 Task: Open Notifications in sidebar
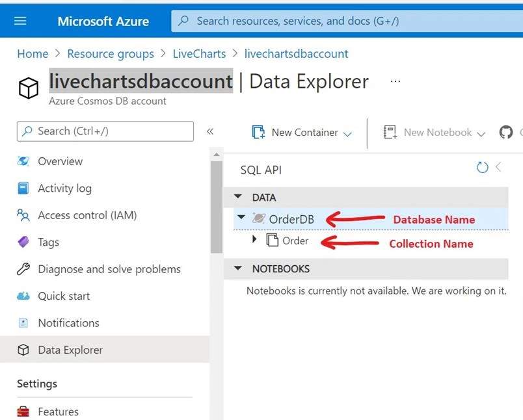tap(68, 323)
